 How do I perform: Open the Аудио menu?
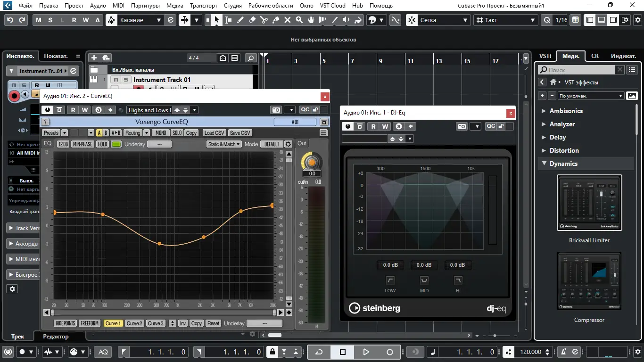98,6
